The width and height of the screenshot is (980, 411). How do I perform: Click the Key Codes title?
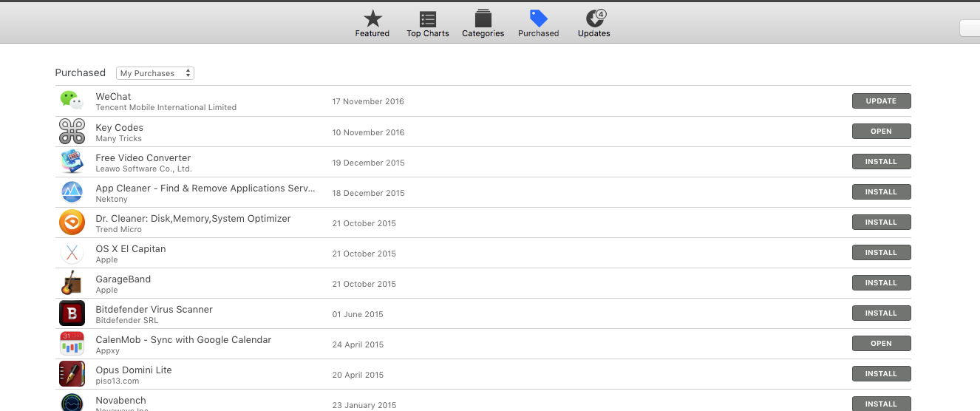click(119, 128)
